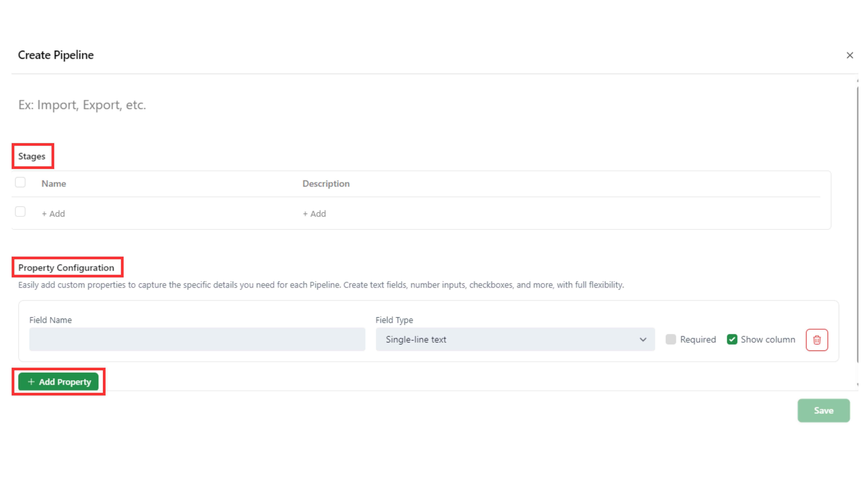The image size is (868, 488).
Task: Click + Add under Name column
Action: click(x=53, y=214)
